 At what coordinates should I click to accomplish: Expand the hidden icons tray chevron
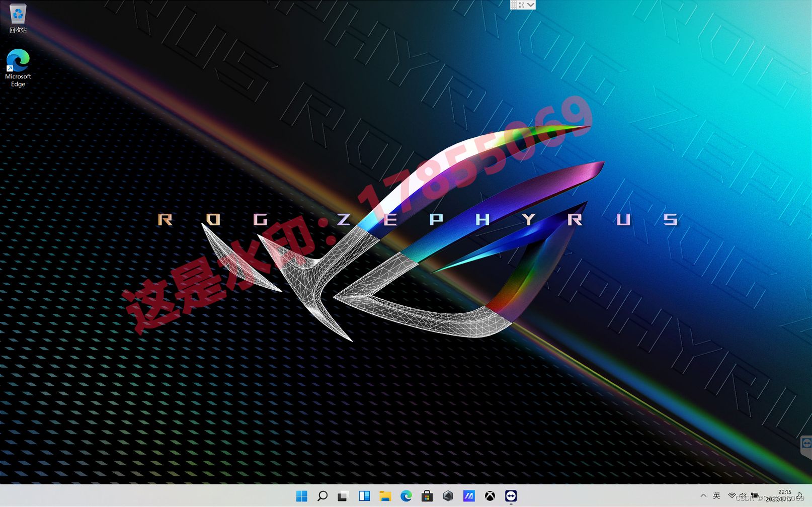click(x=703, y=496)
